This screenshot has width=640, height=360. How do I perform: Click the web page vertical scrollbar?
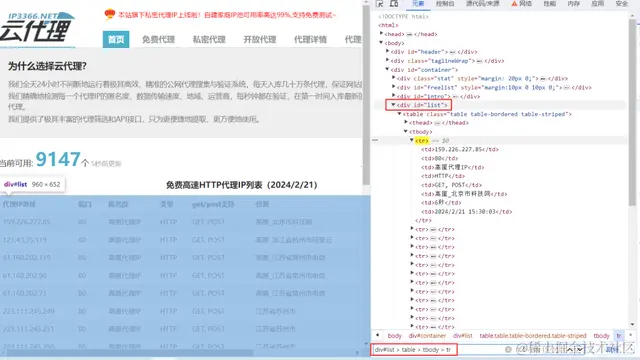366,94
